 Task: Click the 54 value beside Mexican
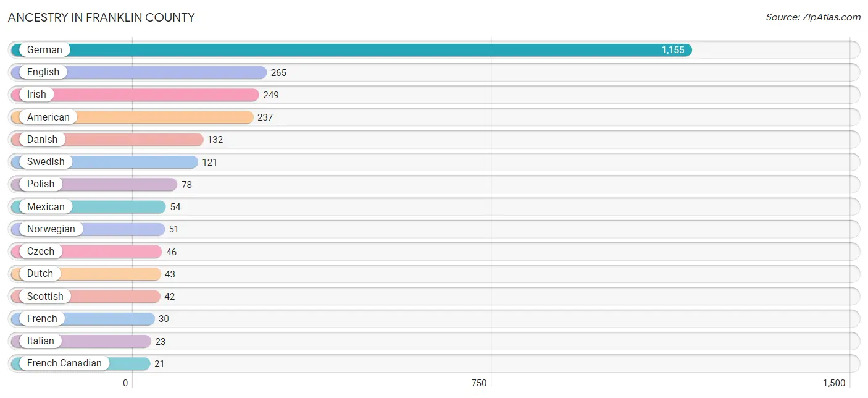coord(175,207)
